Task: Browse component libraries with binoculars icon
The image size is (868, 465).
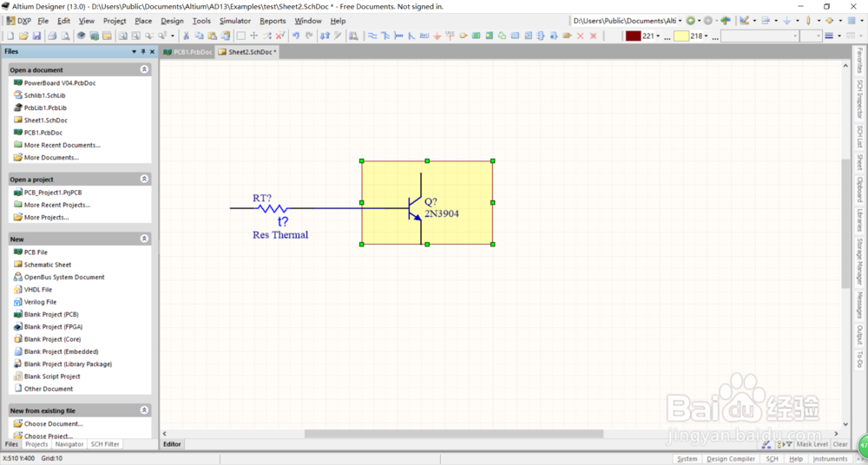Action: pos(353,36)
